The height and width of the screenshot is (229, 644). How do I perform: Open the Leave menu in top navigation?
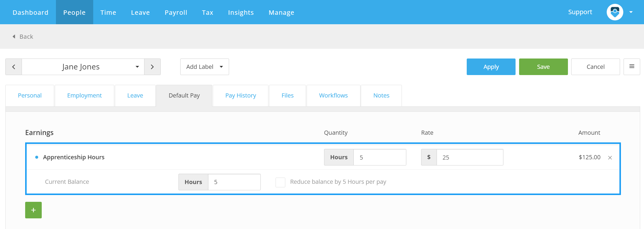coord(141,12)
